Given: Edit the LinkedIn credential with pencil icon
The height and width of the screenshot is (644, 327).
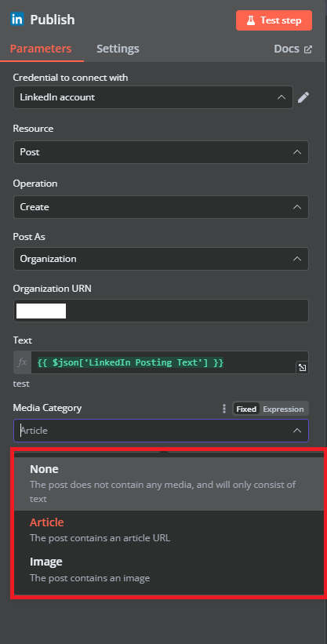Looking at the screenshot, I should click(303, 97).
